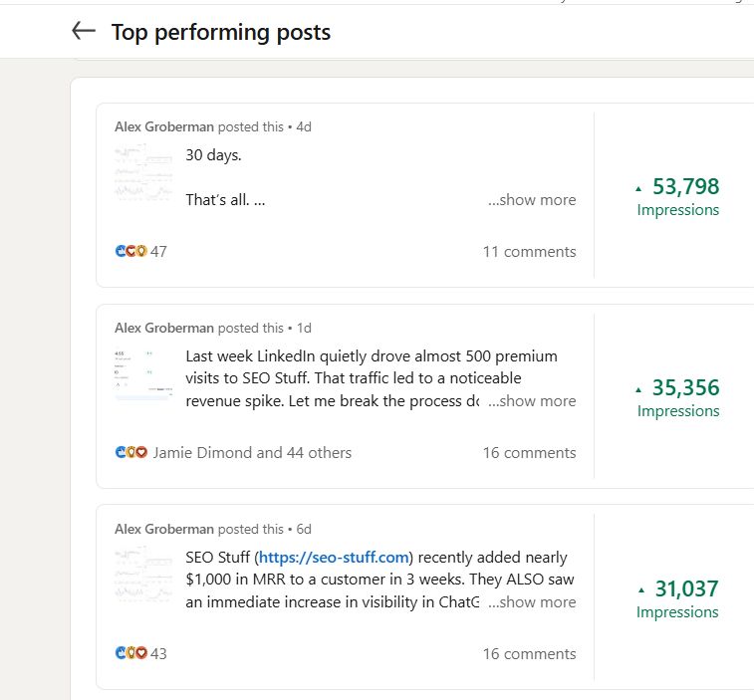Click reaction icons on the 500 premium visits post

pyautogui.click(x=130, y=453)
